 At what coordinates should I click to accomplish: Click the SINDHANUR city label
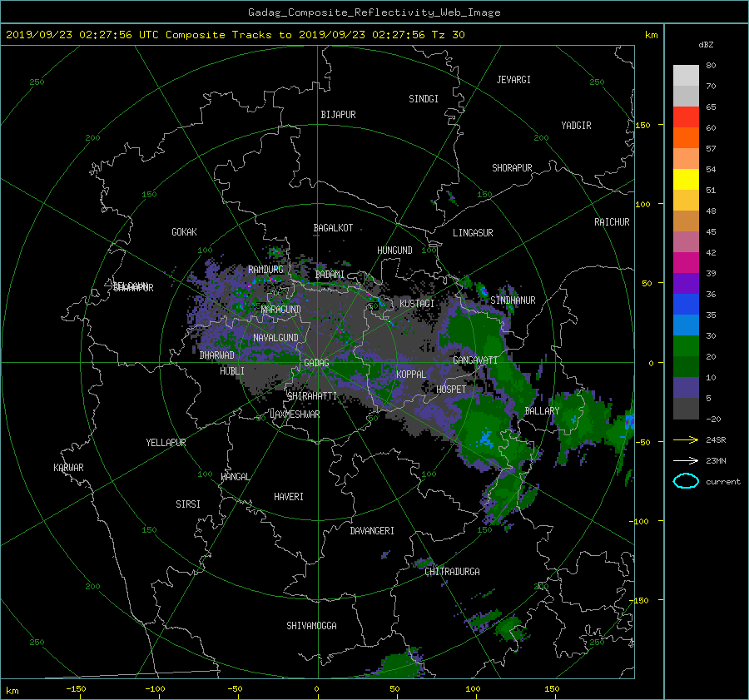point(513,300)
